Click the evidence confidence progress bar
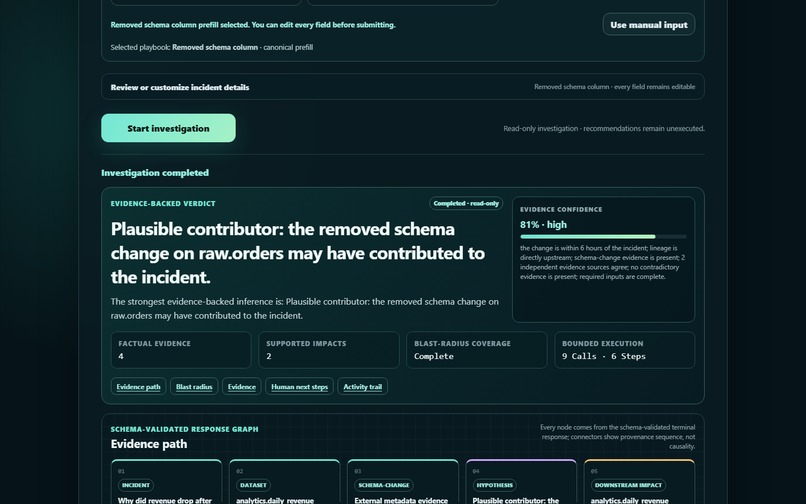This screenshot has height=504, width=806. (603, 237)
